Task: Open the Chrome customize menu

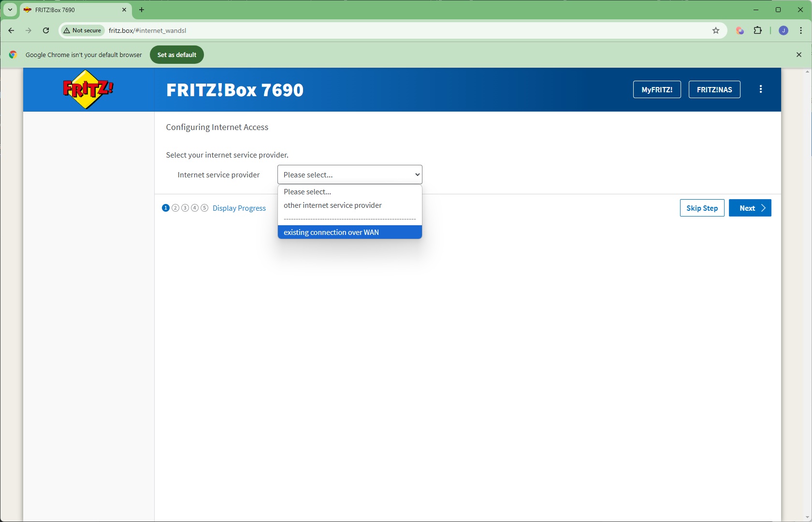Action: point(801,30)
